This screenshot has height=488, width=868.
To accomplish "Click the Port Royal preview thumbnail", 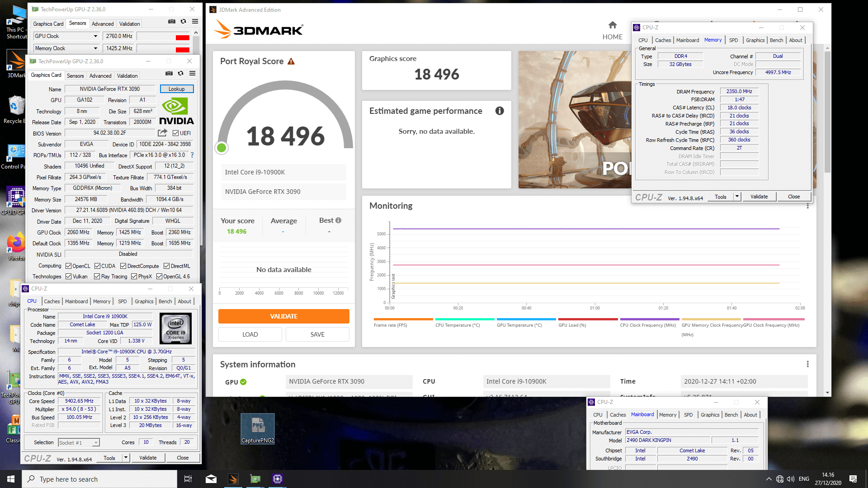I will (575, 120).
